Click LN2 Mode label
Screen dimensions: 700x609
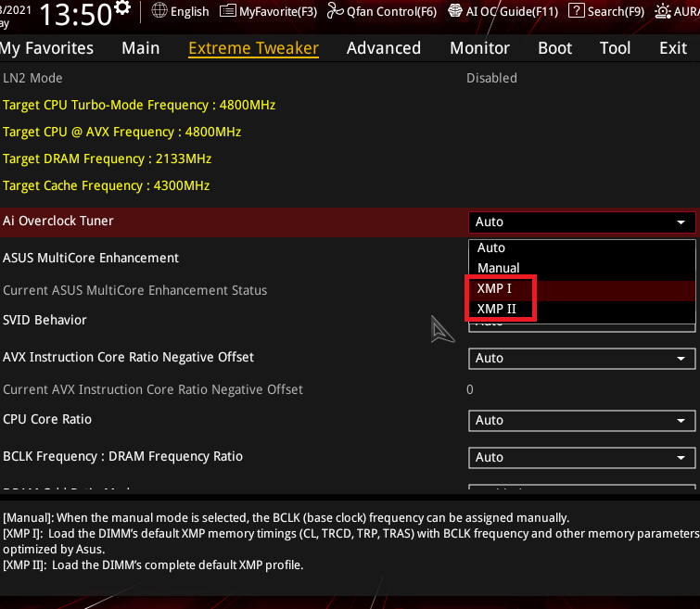32,78
